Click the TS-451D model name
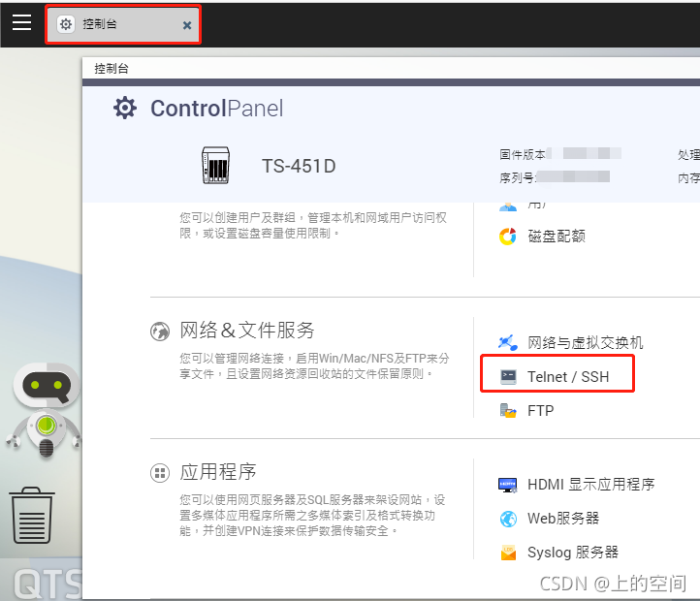The height and width of the screenshot is (601, 700). [x=299, y=166]
